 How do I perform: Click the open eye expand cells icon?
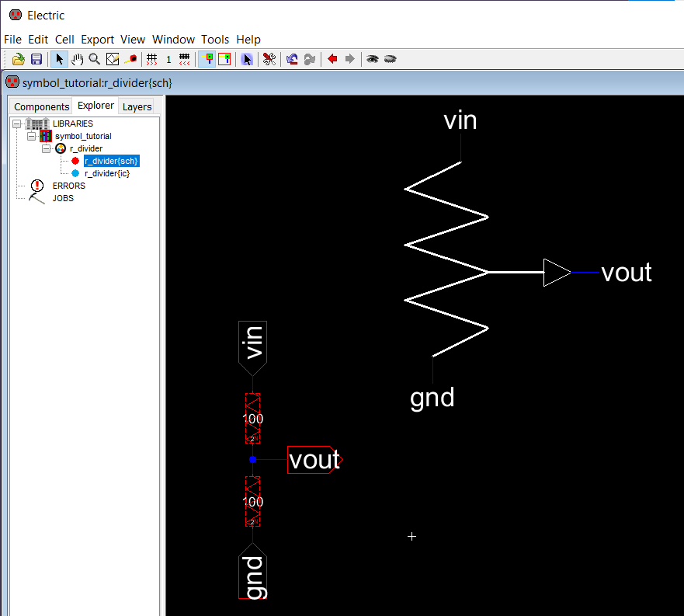pos(372,59)
